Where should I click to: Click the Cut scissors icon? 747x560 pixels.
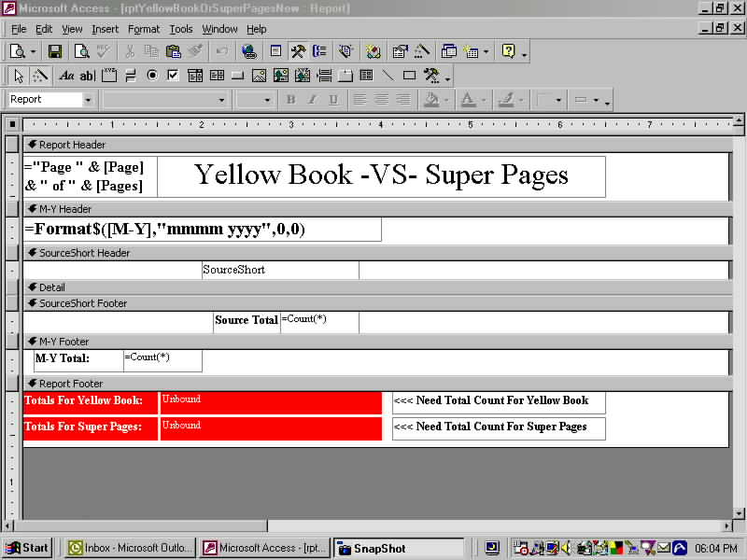point(129,51)
